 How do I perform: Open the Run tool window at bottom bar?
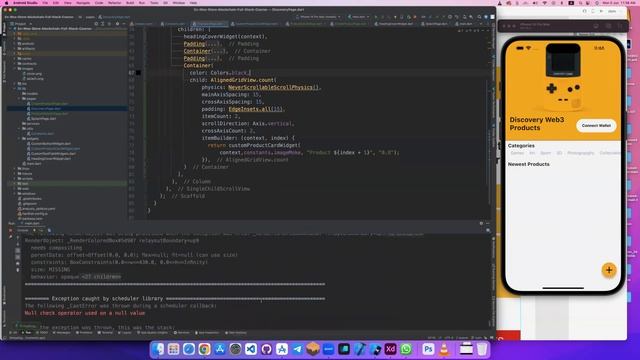coord(27,333)
